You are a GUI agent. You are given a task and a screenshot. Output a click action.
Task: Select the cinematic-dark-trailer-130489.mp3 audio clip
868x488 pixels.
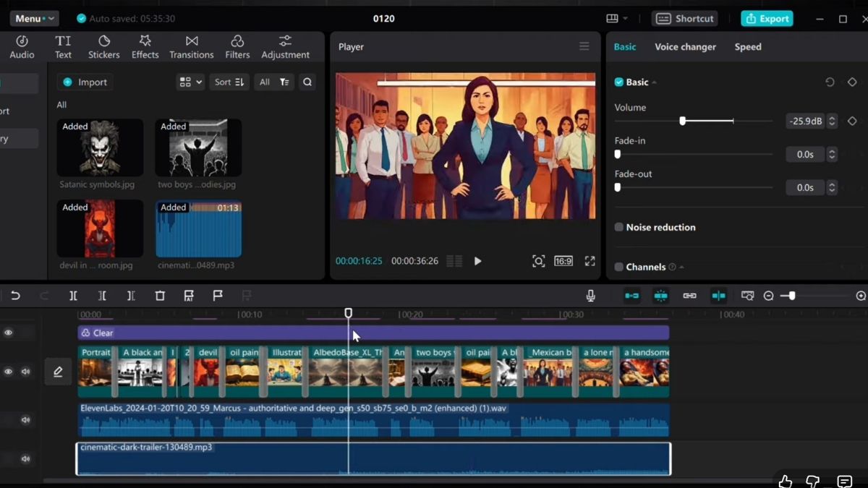289,458
